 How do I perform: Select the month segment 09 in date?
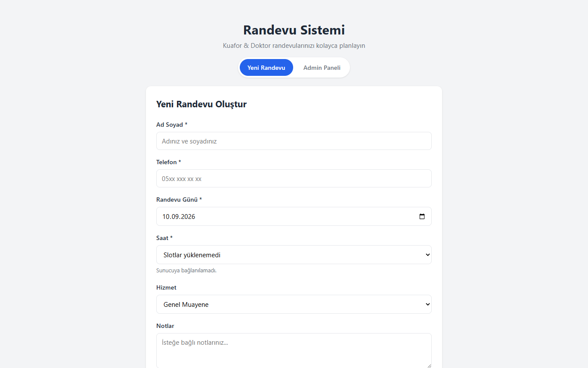tap(175, 216)
